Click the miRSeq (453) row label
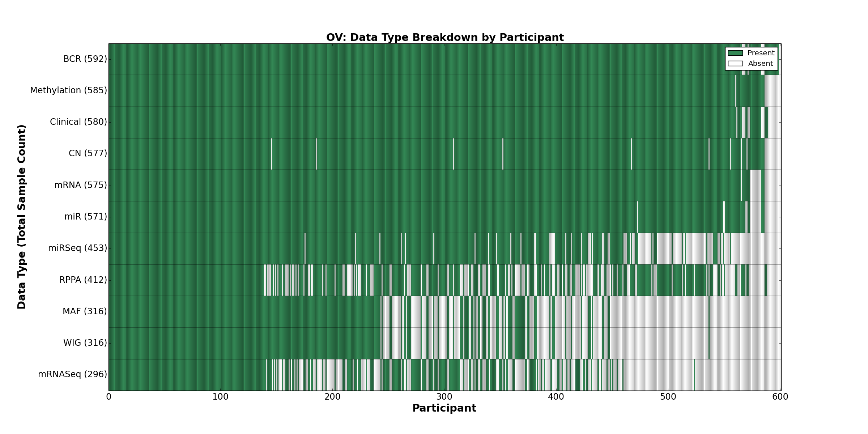This screenshot has width=868, height=434. coord(77,248)
